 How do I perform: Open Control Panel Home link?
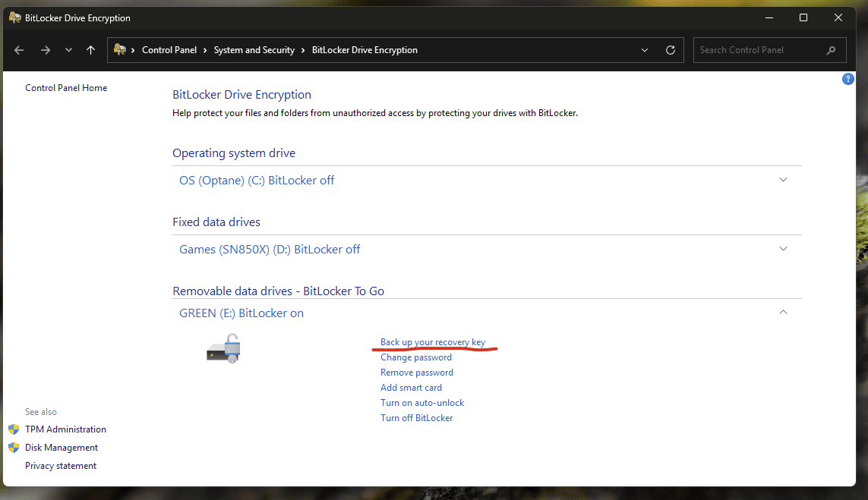(x=66, y=88)
